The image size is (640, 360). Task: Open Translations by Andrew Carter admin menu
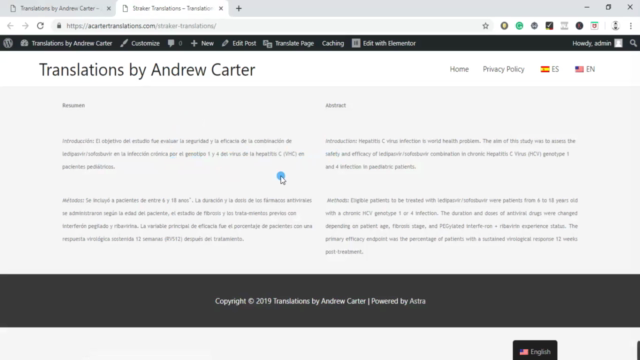click(x=67, y=43)
